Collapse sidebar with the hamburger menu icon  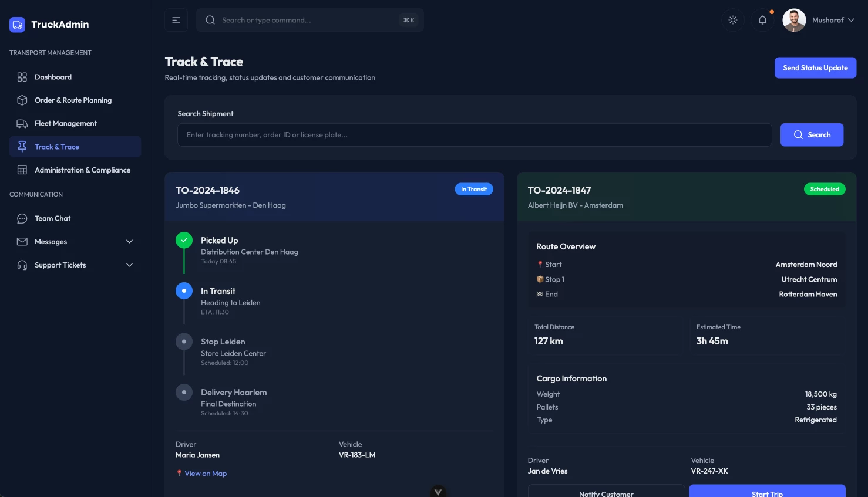pos(176,20)
